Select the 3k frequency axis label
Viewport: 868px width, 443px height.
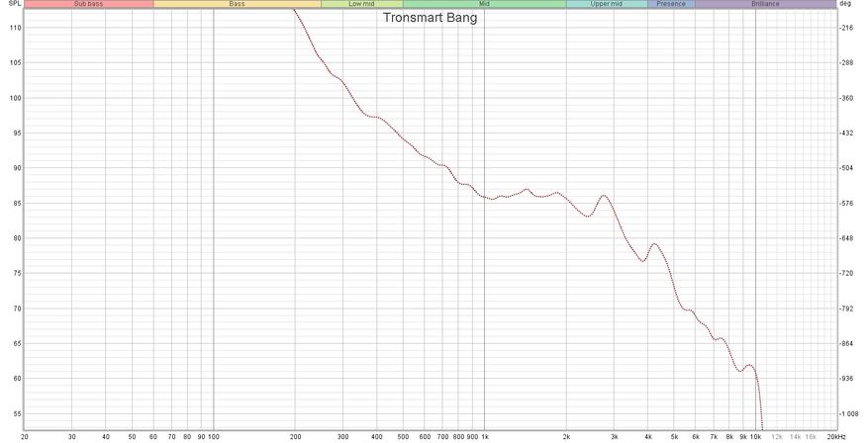coord(614,437)
